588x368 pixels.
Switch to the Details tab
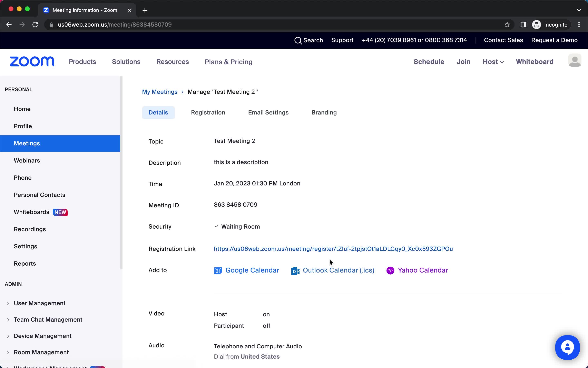pyautogui.click(x=158, y=112)
